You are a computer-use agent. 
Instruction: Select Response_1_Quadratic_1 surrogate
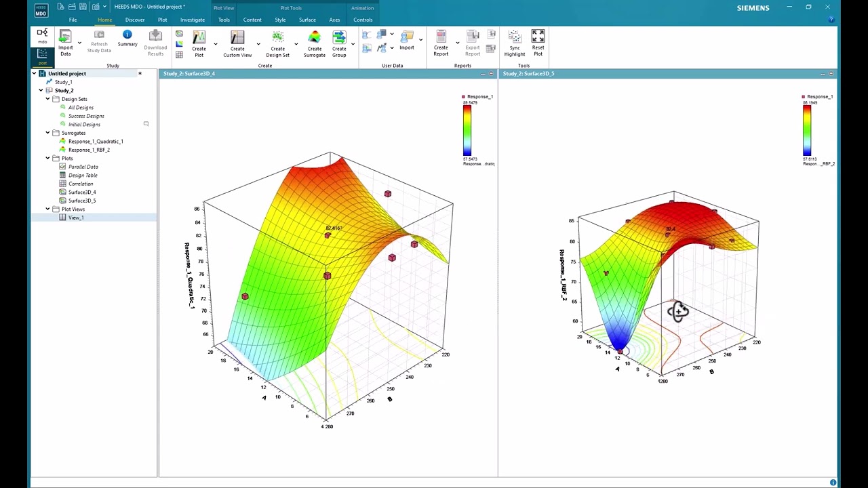[96, 141]
